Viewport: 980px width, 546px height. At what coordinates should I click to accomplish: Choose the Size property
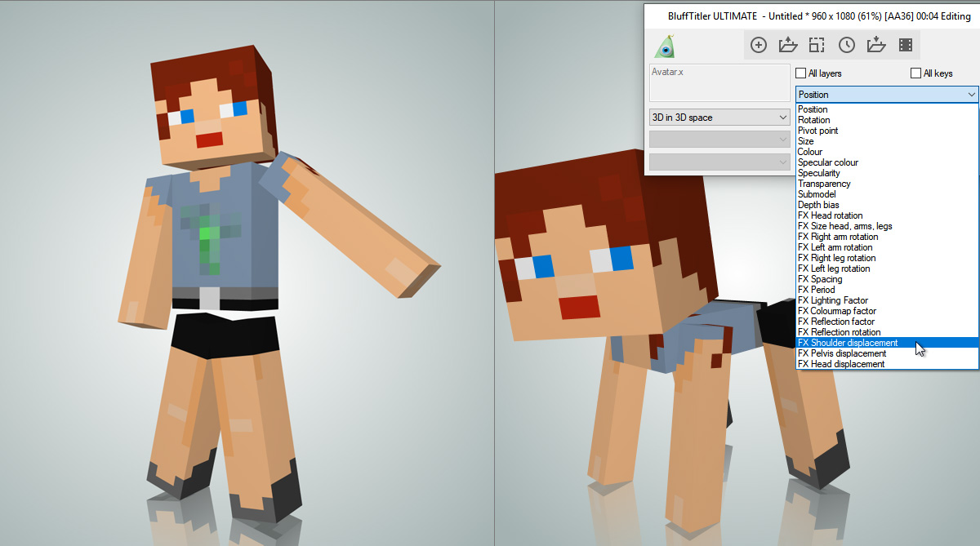click(x=887, y=141)
